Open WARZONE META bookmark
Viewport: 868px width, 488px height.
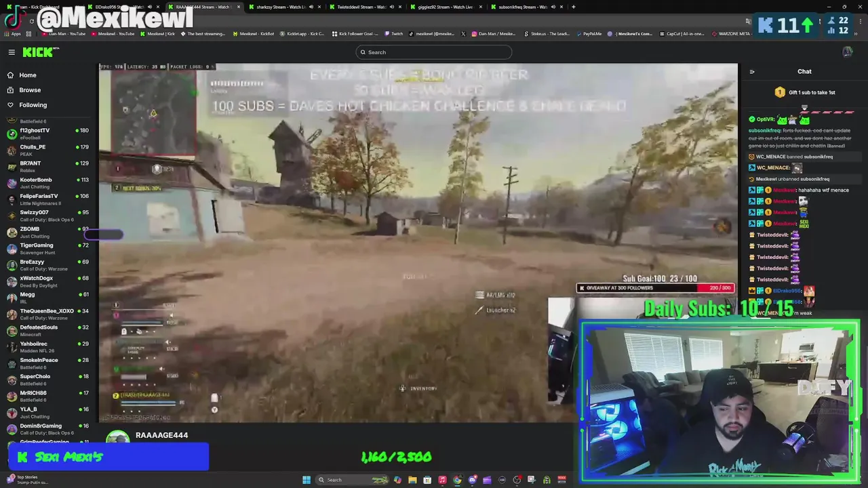731,33
